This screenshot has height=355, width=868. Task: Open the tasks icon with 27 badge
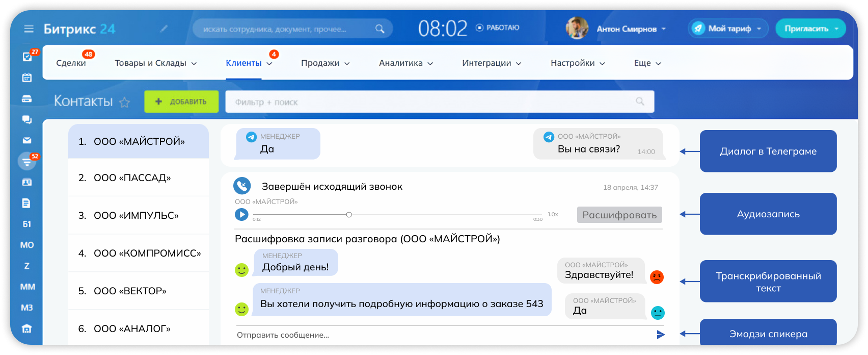tap(28, 57)
